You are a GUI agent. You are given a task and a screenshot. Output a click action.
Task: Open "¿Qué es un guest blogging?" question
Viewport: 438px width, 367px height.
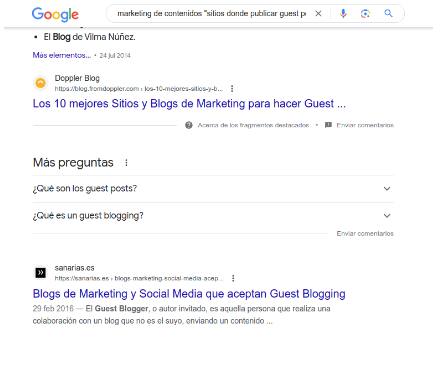coord(213,216)
